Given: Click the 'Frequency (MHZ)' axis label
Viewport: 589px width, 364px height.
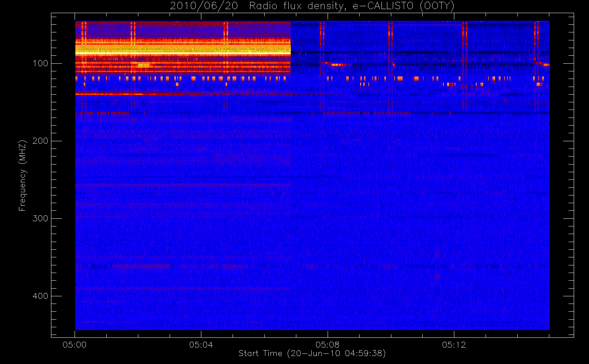Looking at the screenshot, I should [23, 175].
